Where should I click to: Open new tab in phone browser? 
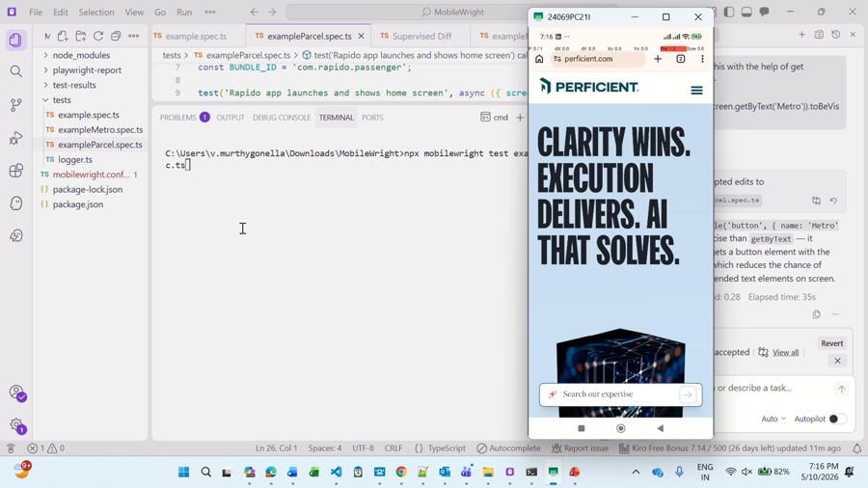[x=658, y=59]
